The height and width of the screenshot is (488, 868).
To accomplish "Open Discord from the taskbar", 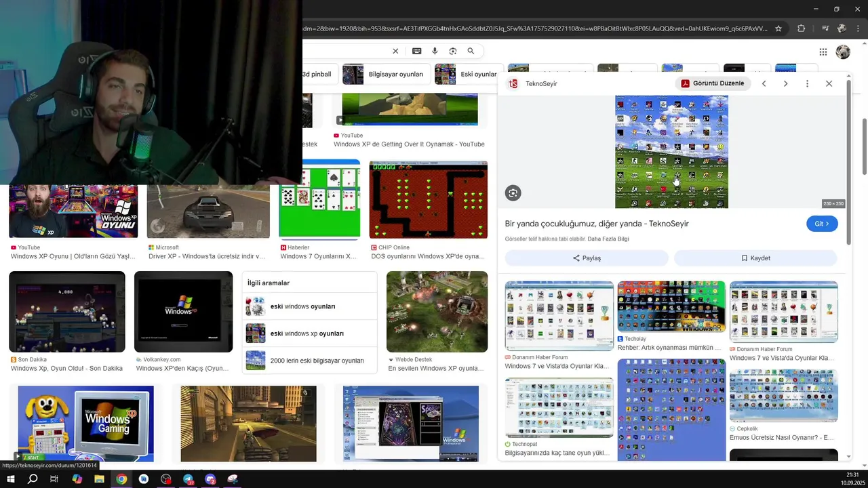I will tap(210, 479).
